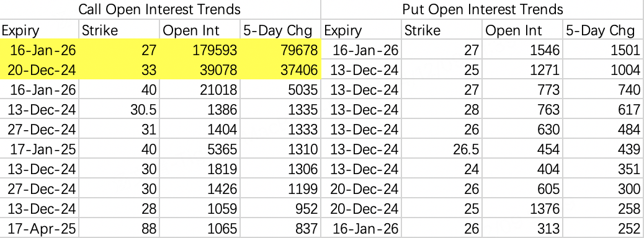Click the put 5-day change cell 1004
The image size is (644, 238).
603,70
